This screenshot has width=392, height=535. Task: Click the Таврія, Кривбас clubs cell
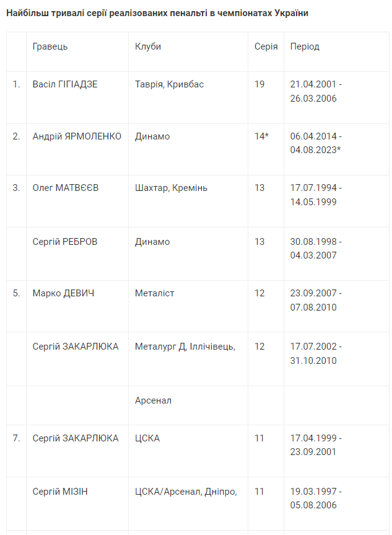coord(169,84)
